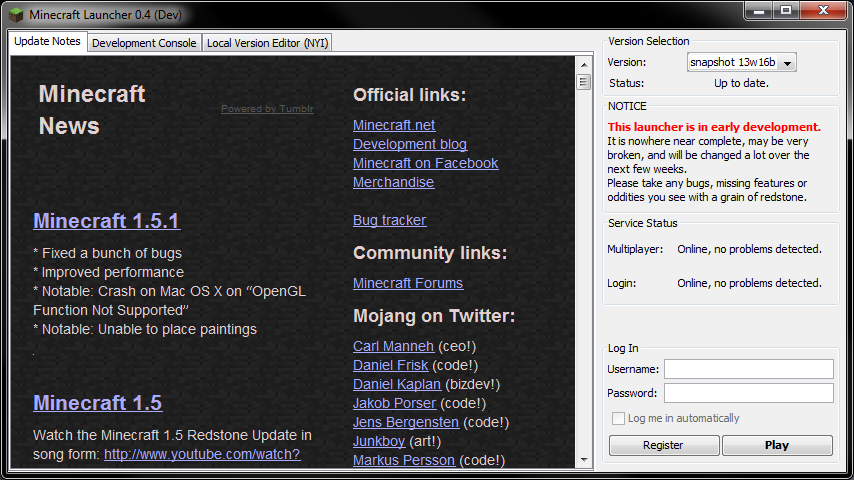Open the Minecraft.net link
Viewport: 854px width, 480px height.
click(x=394, y=125)
